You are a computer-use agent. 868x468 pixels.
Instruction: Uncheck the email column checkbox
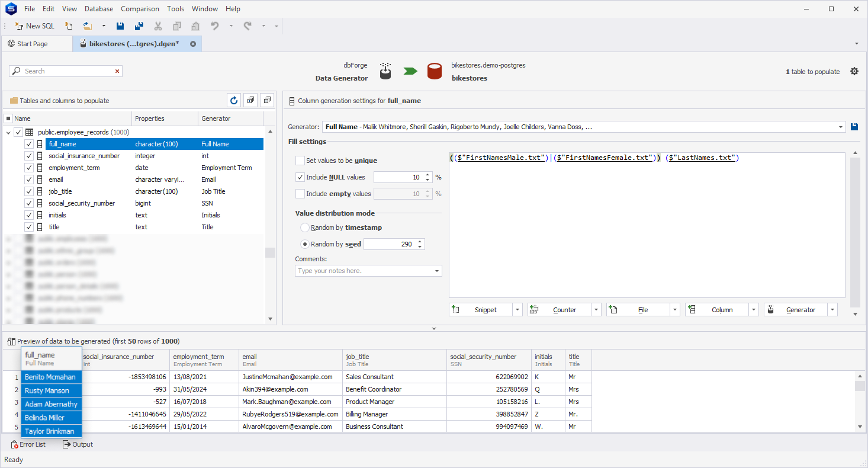pos(29,179)
